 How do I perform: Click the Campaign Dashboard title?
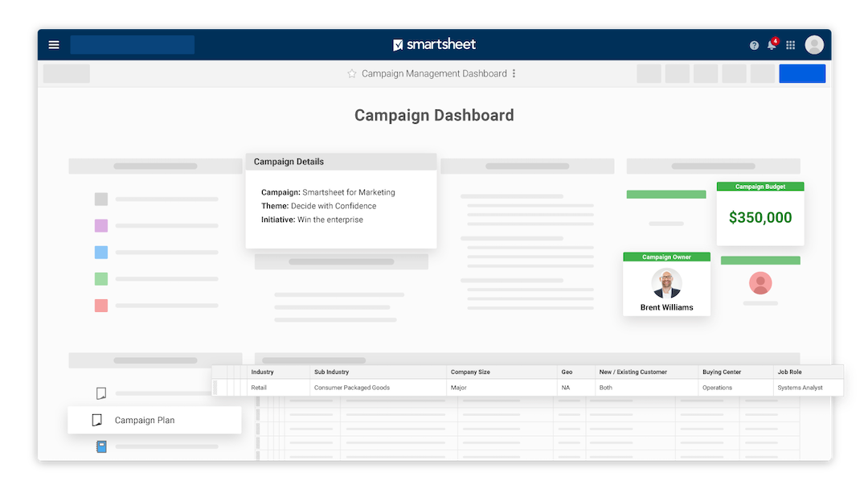[434, 115]
